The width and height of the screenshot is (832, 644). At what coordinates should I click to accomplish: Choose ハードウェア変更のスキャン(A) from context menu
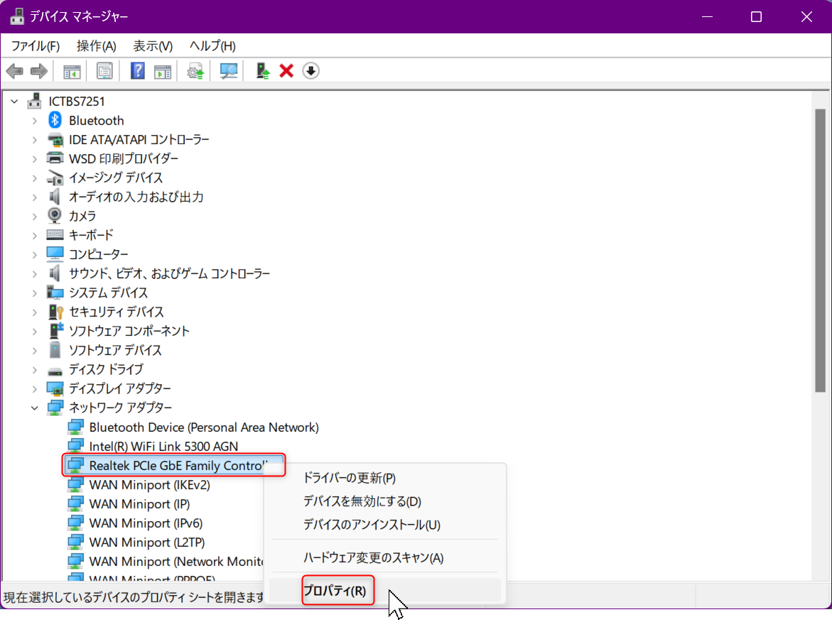point(385,557)
